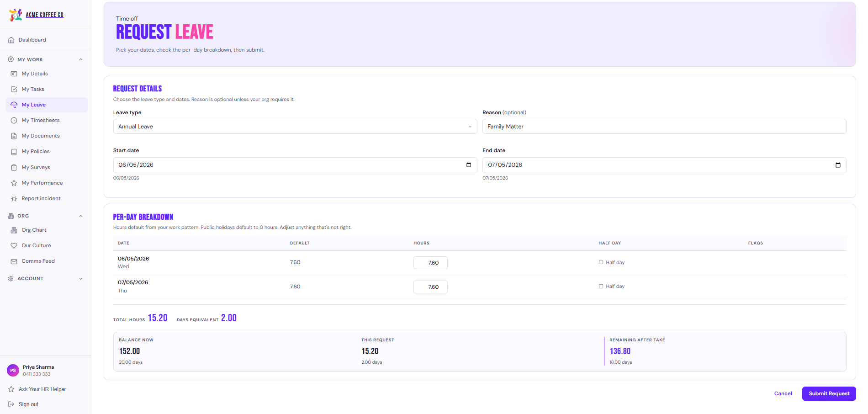Click the ORG section building icon
The height and width of the screenshot is (414, 868).
pos(11,216)
